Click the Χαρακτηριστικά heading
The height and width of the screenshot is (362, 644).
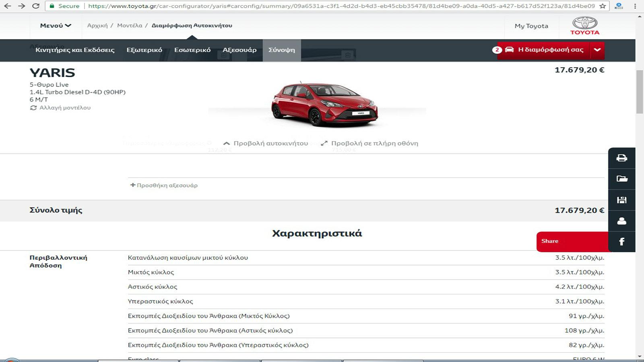click(x=317, y=233)
